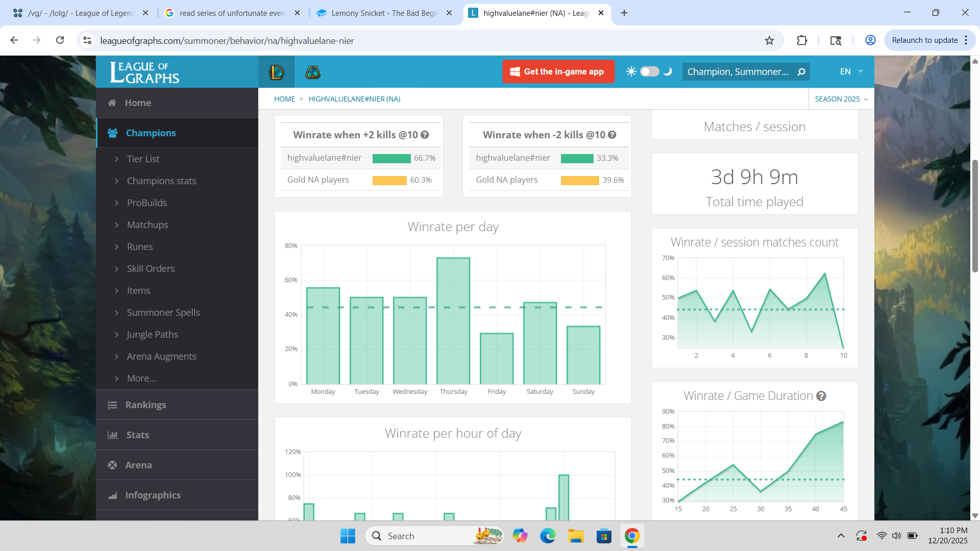Open the Rankings sidebar menu
Viewport: 980px width, 551px height.
(145, 405)
